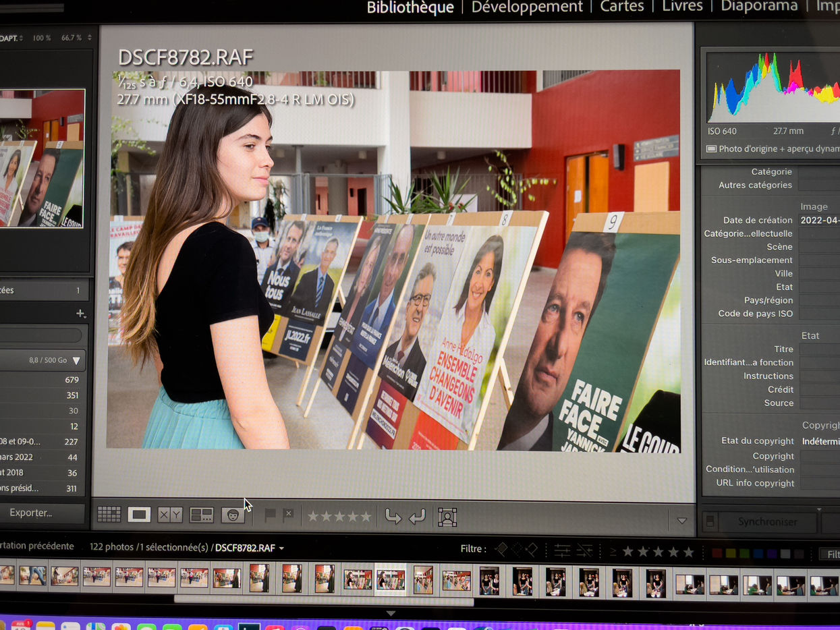Screen dimensions: 840x630
Task: Click the Exporter... button
Action: click(31, 513)
